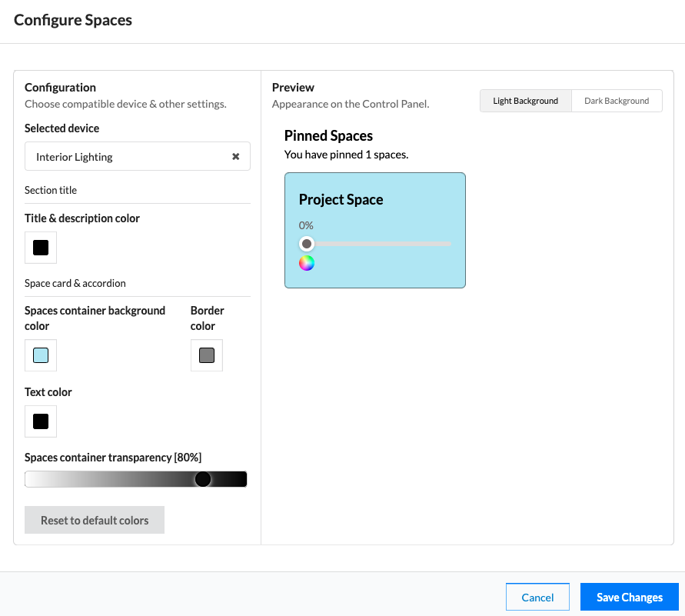Click the Project Space brightness slider track
The width and height of the screenshot is (685, 616).
pyautogui.click(x=375, y=244)
